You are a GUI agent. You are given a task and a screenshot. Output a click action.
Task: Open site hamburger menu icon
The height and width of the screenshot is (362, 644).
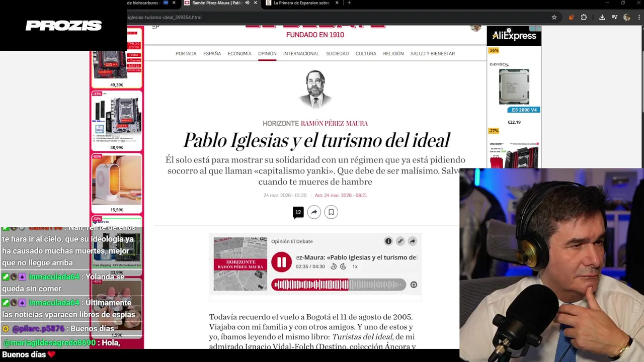[155, 27]
